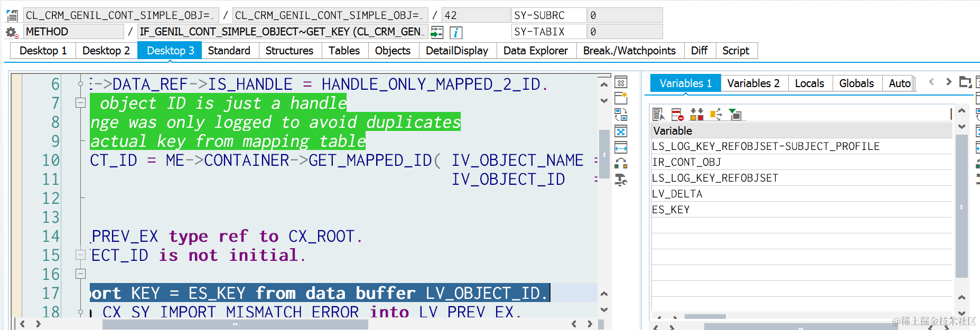The width and height of the screenshot is (980, 330).
Task: Click the right arrow of the variable tab strip
Action: [x=949, y=82]
